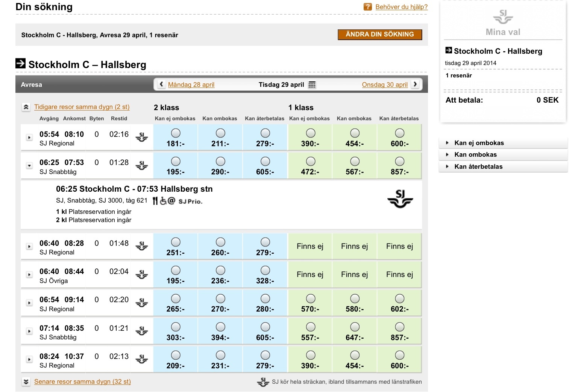This screenshot has height=392, width=575.
Task: Click the Finns ej cell for 06:40 SJ Övriga
Action: pos(310,274)
